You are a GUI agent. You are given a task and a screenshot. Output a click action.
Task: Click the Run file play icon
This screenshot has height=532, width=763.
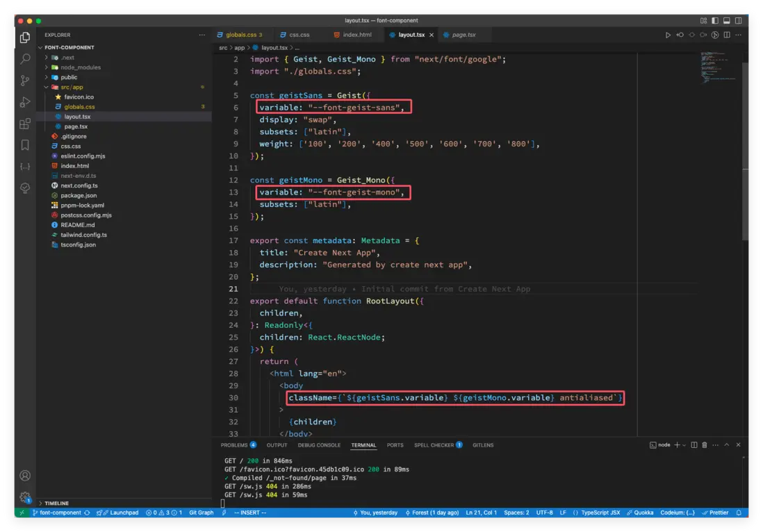(668, 35)
